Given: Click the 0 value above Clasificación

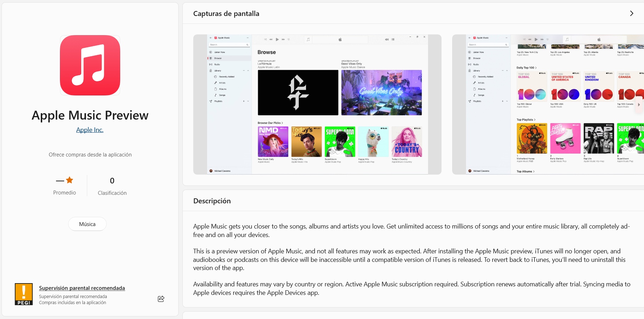Looking at the screenshot, I should [x=112, y=181].
